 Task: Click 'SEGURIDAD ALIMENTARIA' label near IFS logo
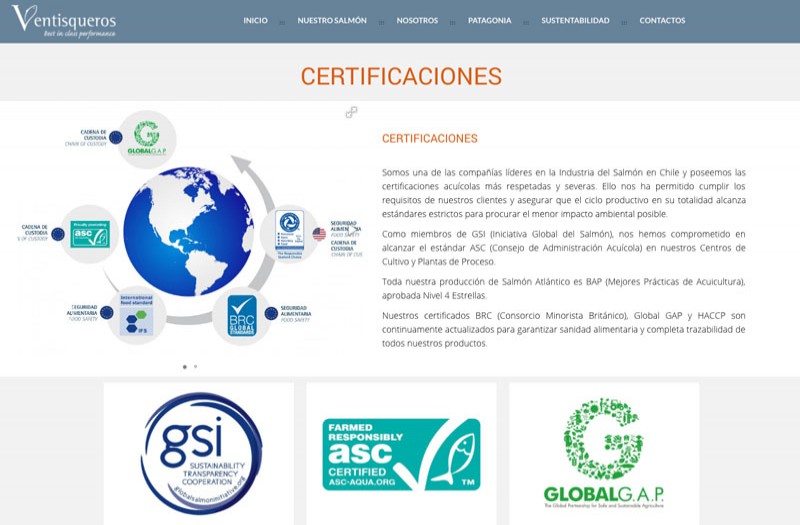tap(83, 310)
